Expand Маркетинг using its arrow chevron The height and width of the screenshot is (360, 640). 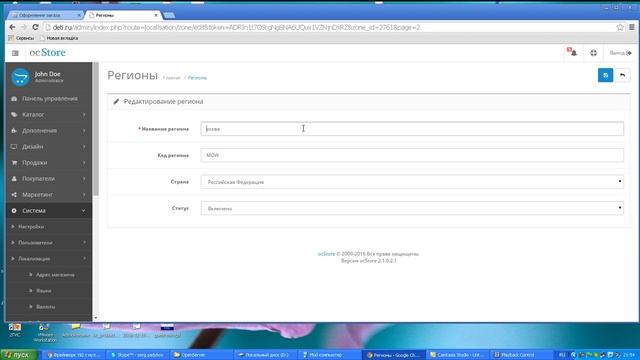[84, 195]
